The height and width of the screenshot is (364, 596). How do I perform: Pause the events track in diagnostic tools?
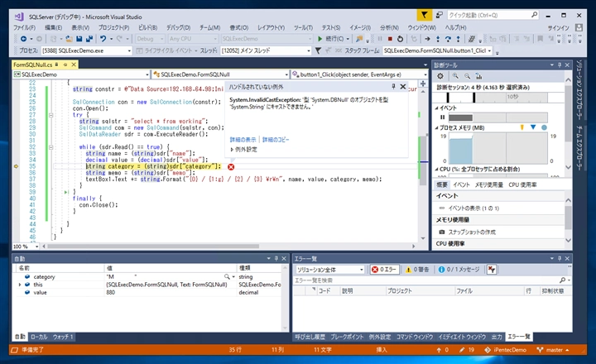tap(442, 117)
